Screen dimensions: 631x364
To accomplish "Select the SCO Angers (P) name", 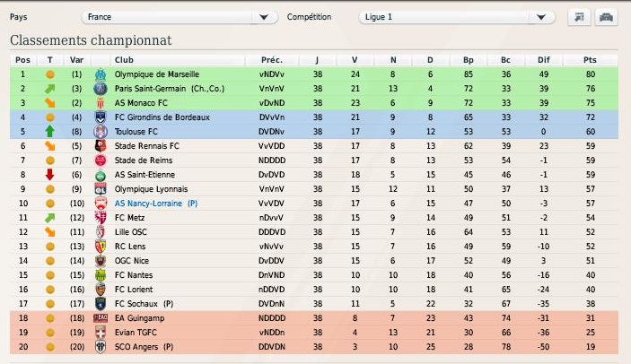I will coord(145,347).
